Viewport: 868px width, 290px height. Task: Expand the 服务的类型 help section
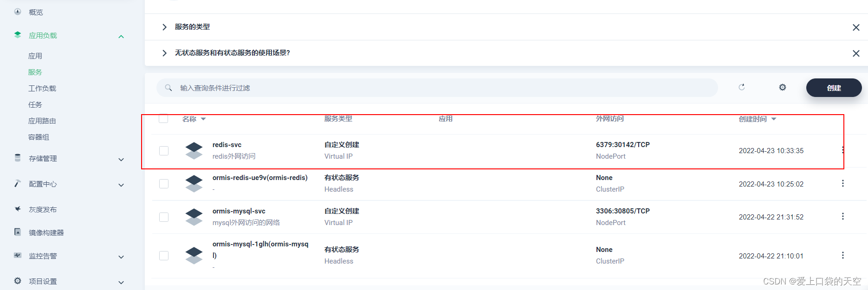[164, 27]
